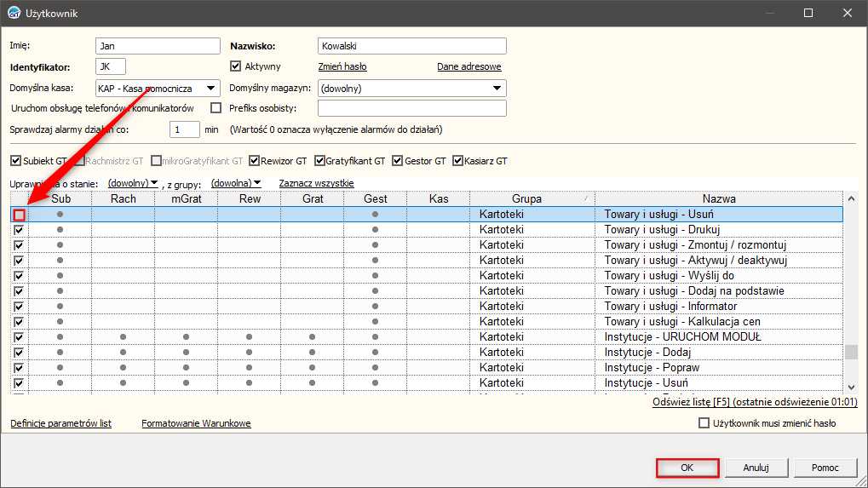Open the Dane adresowe link
Viewport: 868px width, 488px height.
[x=468, y=66]
